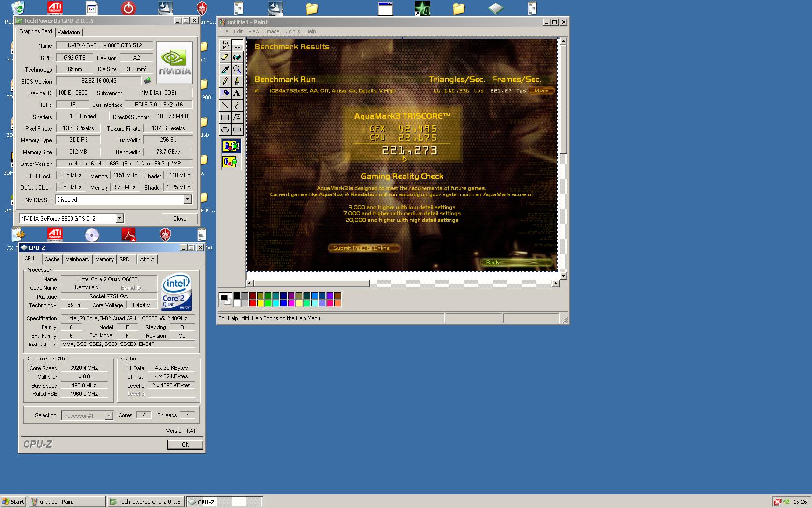The width and height of the screenshot is (812, 508).
Task: Click the Close button in GPU-Z
Action: pyautogui.click(x=180, y=219)
